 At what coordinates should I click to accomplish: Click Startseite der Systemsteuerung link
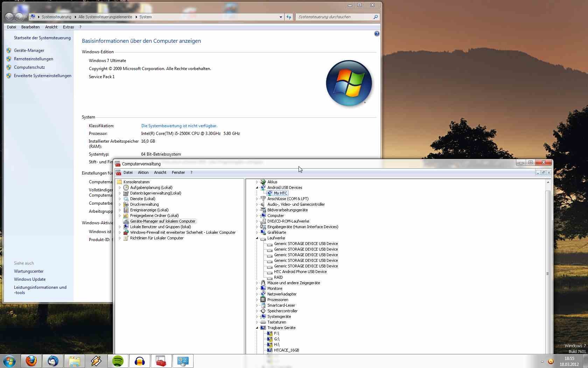click(42, 38)
